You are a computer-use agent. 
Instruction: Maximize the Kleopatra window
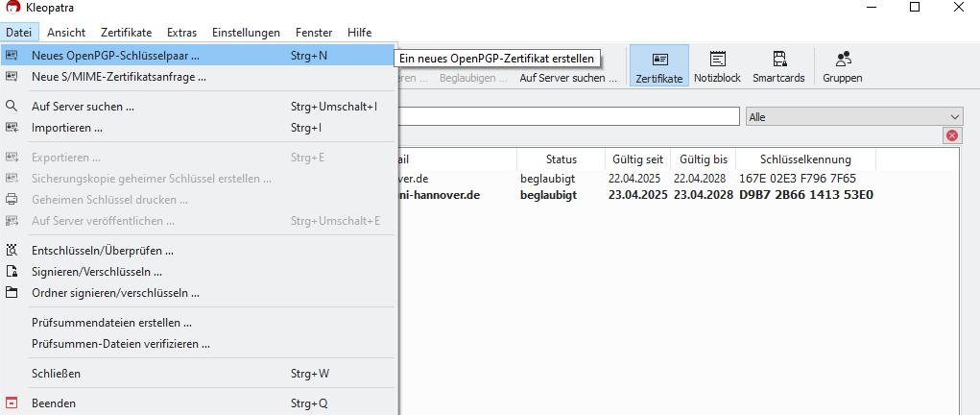pyautogui.click(x=915, y=7)
